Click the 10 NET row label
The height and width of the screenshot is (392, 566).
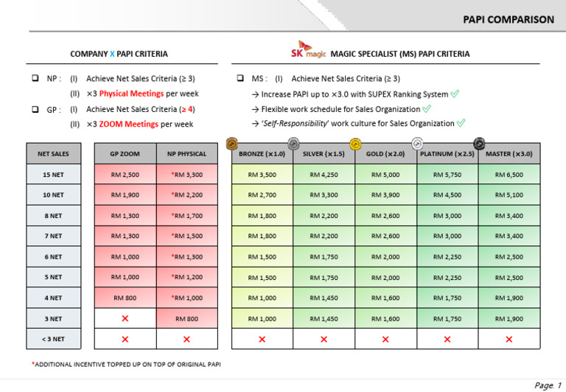(53, 195)
